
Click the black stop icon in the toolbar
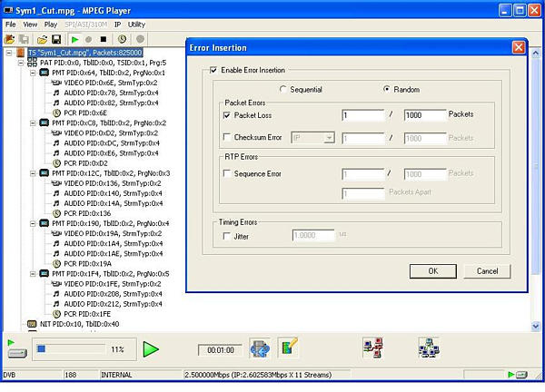click(104, 39)
